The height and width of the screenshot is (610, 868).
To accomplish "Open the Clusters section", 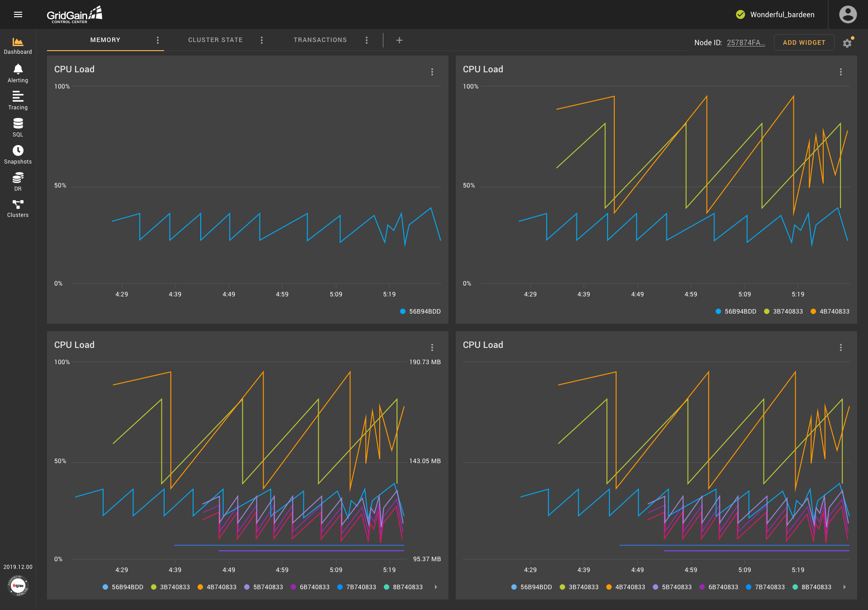I will [18, 209].
